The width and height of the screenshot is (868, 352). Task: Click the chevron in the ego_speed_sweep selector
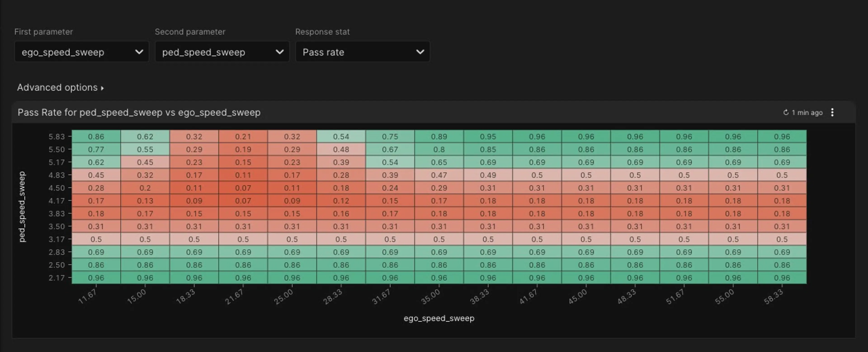(x=139, y=52)
